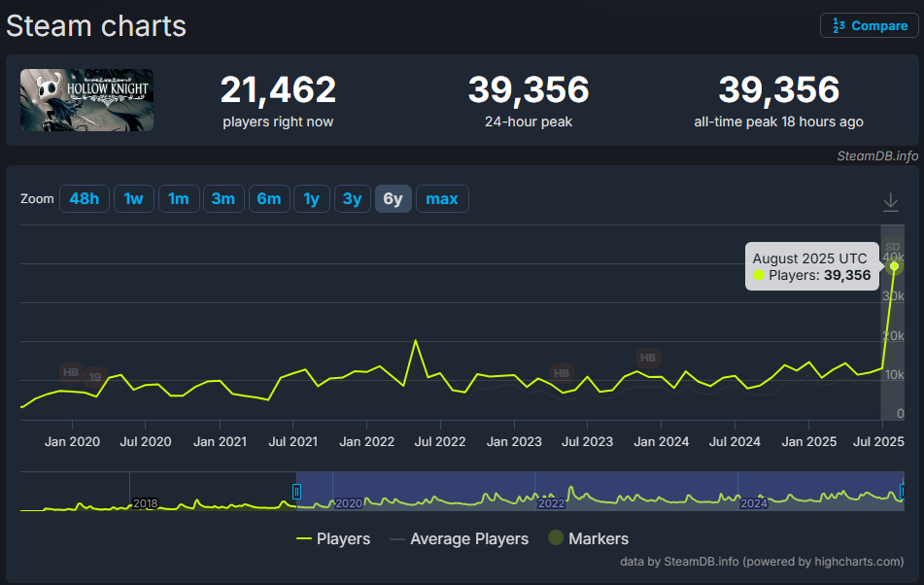Screen dimensions: 924x585
Task: Toggle the Markers legend item
Action: tap(588, 538)
